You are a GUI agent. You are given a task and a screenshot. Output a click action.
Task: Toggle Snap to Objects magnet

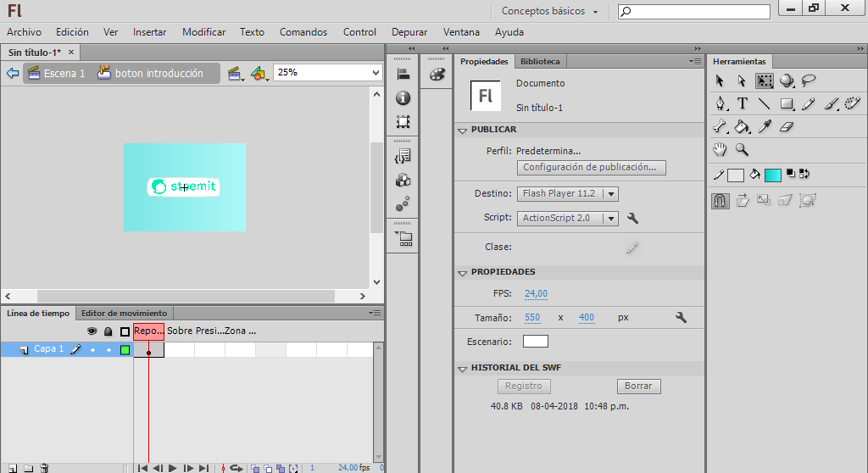[x=721, y=201]
